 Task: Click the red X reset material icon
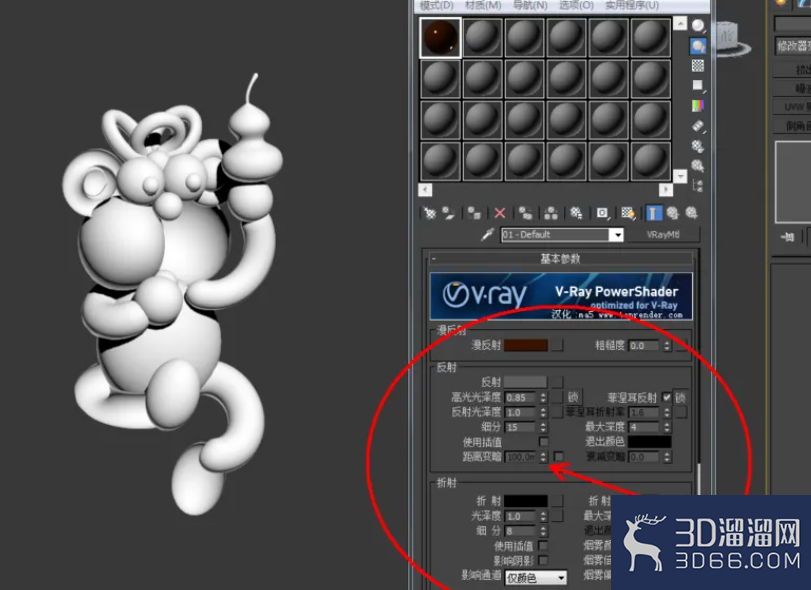pos(500,213)
